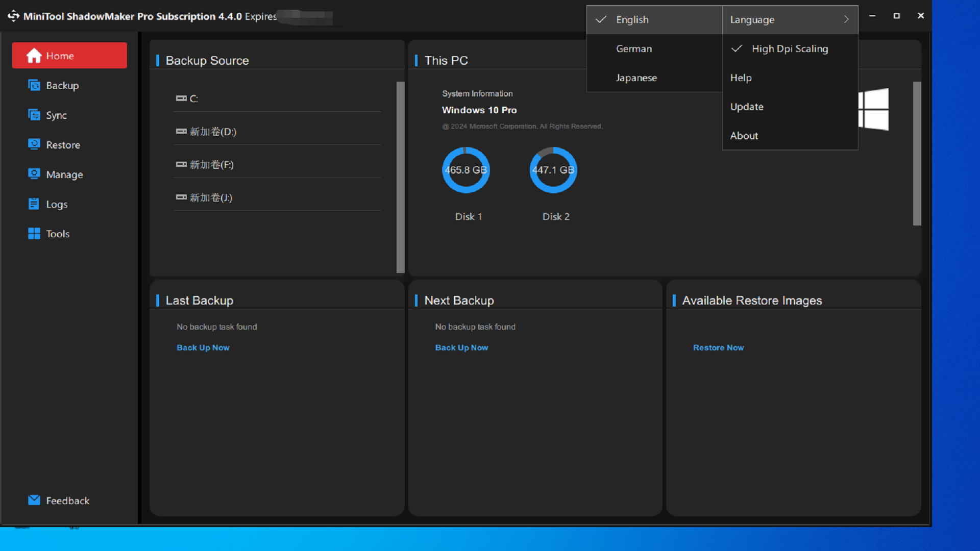Open Help from the menu
Image resolution: width=980 pixels, height=551 pixels.
[741, 78]
